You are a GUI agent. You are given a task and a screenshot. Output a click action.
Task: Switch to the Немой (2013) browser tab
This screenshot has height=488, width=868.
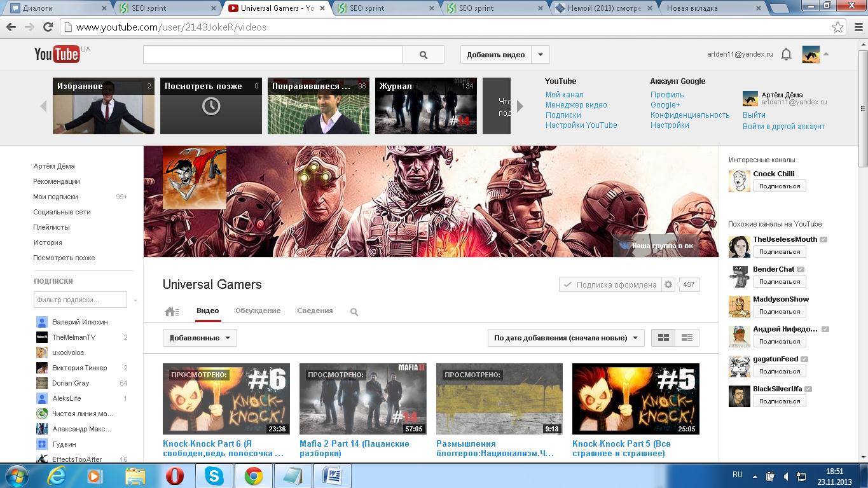[603, 8]
